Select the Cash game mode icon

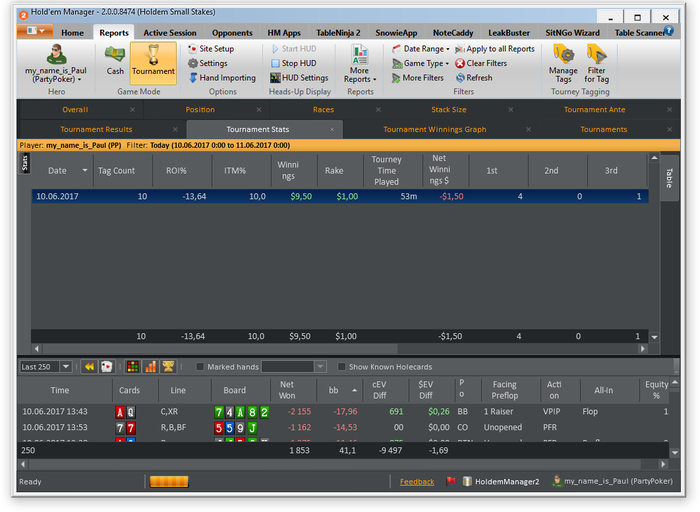115,60
